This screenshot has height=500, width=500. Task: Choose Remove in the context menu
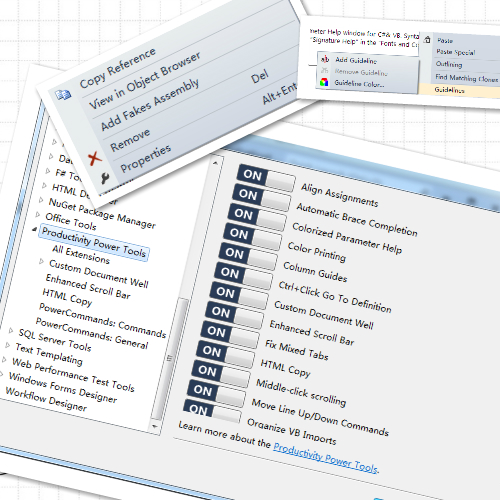point(130,140)
